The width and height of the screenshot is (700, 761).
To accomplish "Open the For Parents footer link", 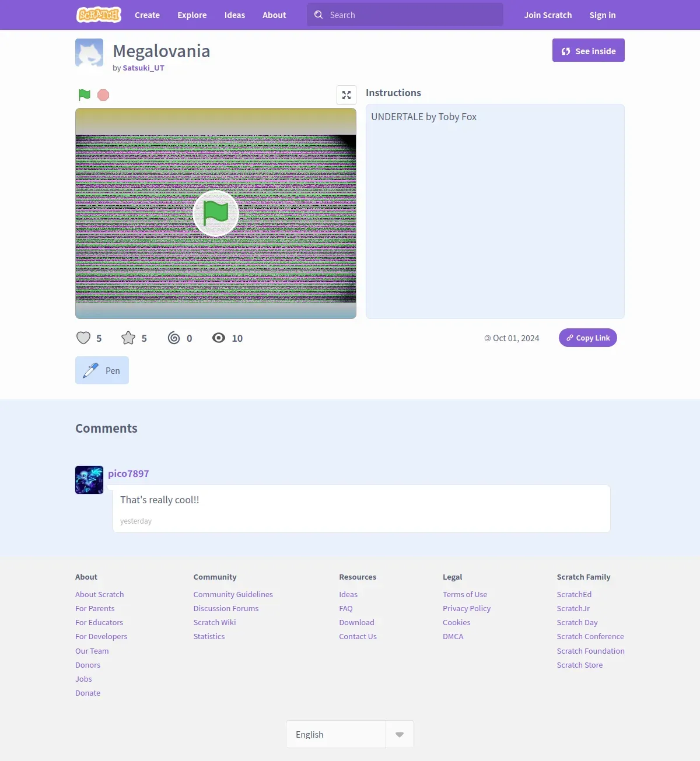I will (x=95, y=608).
